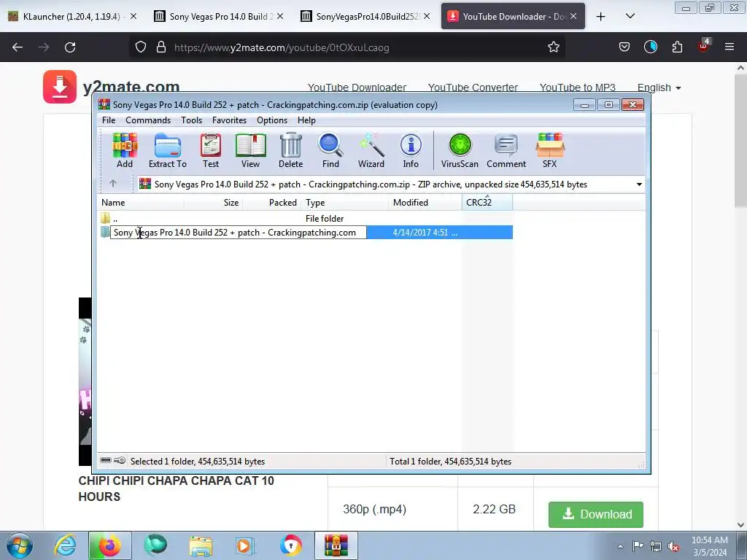Switch to SonyVegasPro14.0Build252 tab
Viewport: 747px width, 560px height.
365,16
